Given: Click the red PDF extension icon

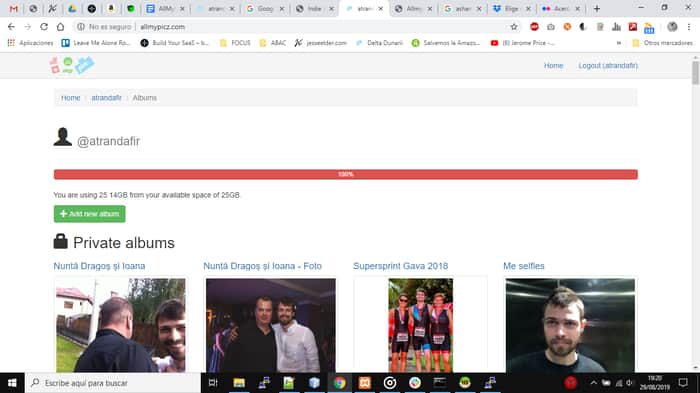Looking at the screenshot, I should coord(633,27).
